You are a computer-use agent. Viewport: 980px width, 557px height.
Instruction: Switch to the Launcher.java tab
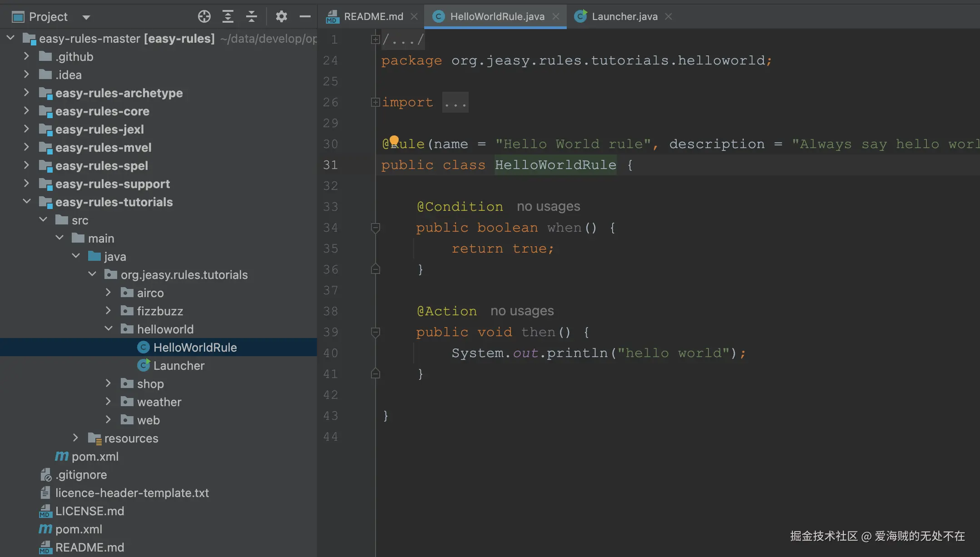pos(624,17)
